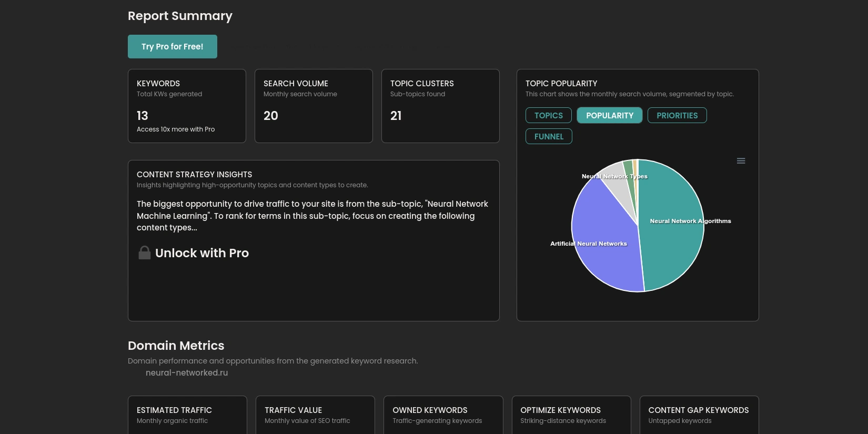Click the neural-networked.ru domain name
This screenshot has height=434, width=868.
tap(187, 373)
